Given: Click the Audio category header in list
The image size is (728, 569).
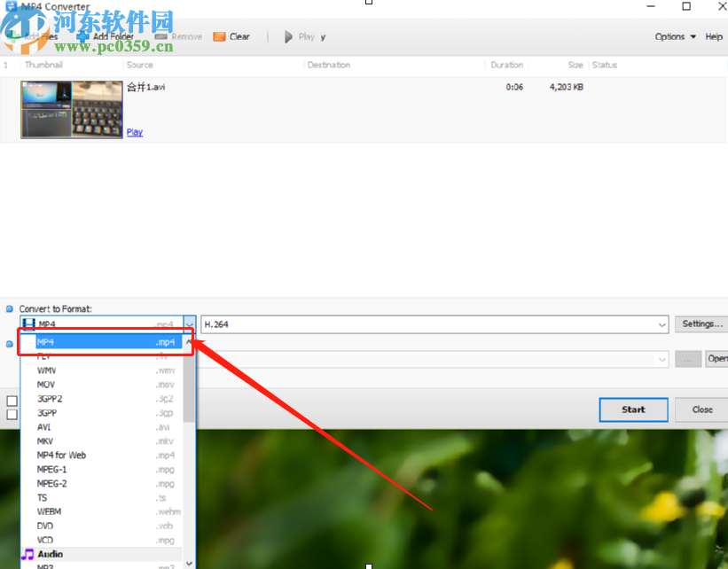Looking at the screenshot, I should (101, 554).
